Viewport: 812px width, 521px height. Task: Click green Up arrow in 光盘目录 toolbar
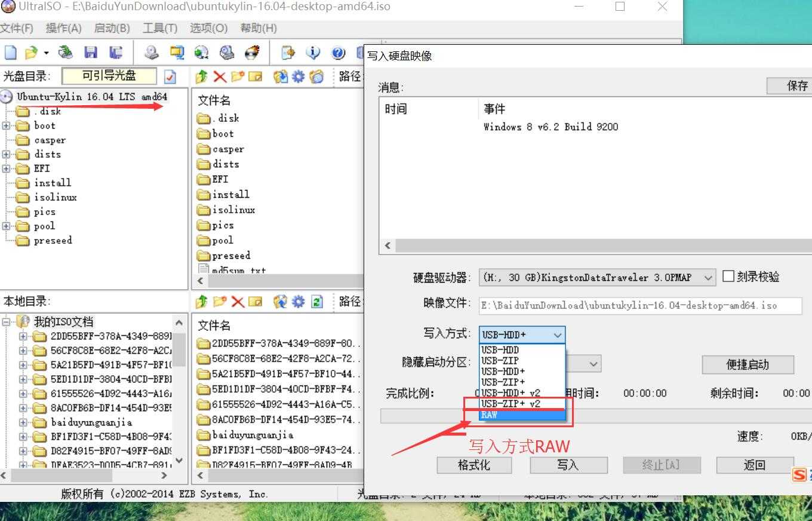pos(201,76)
